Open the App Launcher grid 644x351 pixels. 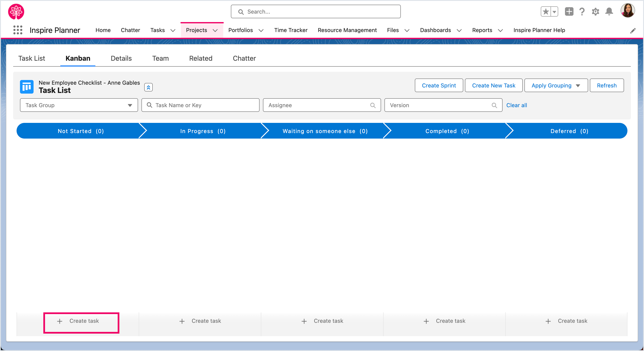coord(18,30)
